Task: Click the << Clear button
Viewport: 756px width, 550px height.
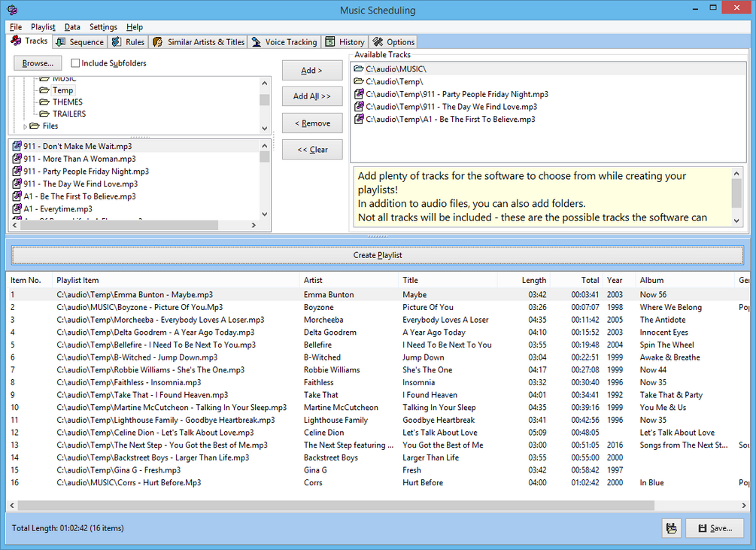Action: coord(312,150)
